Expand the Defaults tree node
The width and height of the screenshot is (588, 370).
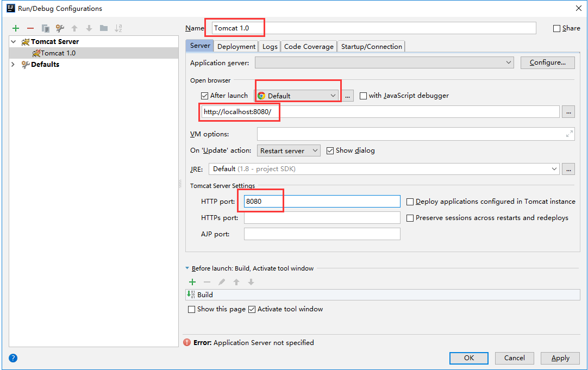(x=14, y=65)
